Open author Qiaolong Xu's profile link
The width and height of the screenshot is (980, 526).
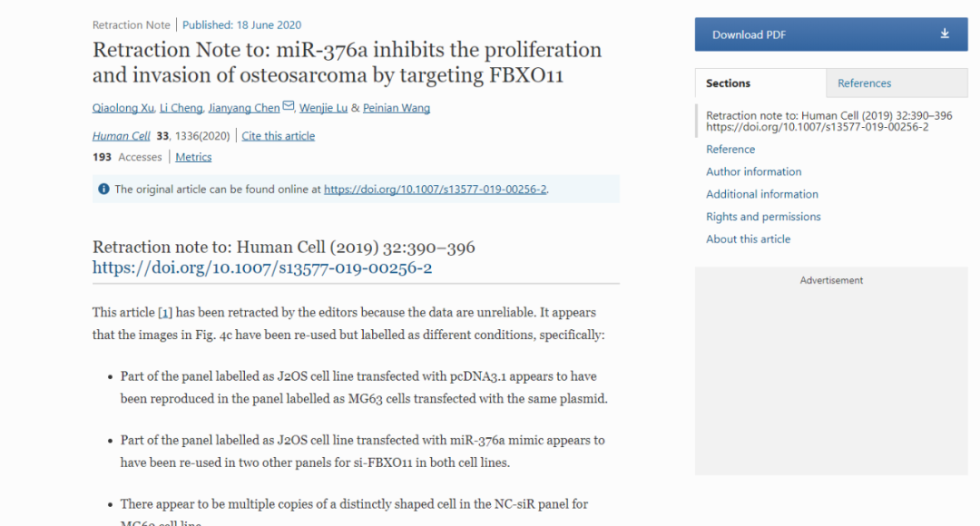pyautogui.click(x=122, y=108)
